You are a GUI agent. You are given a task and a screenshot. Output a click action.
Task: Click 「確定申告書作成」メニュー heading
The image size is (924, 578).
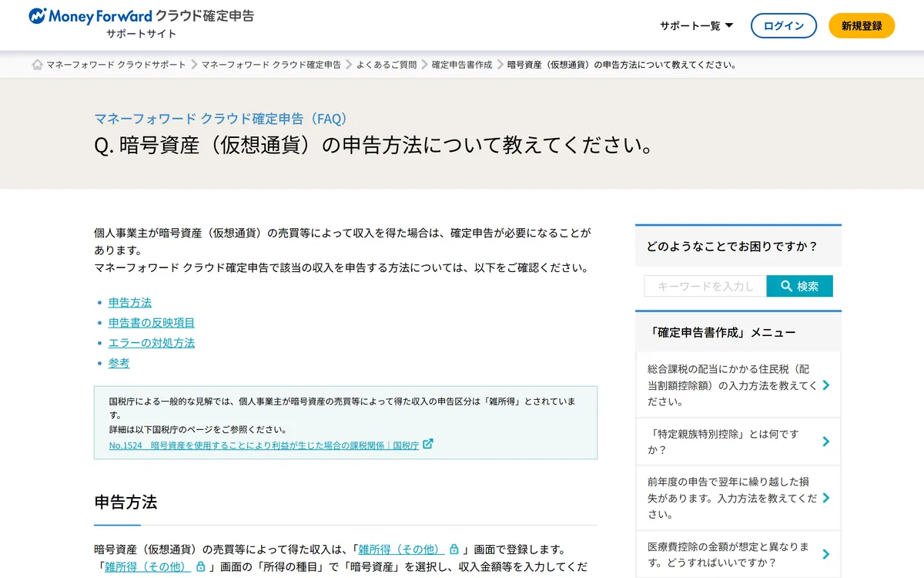click(x=721, y=332)
